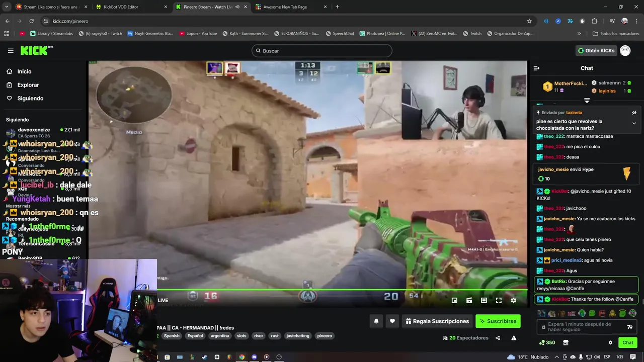
Task: Click the heart follow icon under stream
Action: [x=392, y=321]
